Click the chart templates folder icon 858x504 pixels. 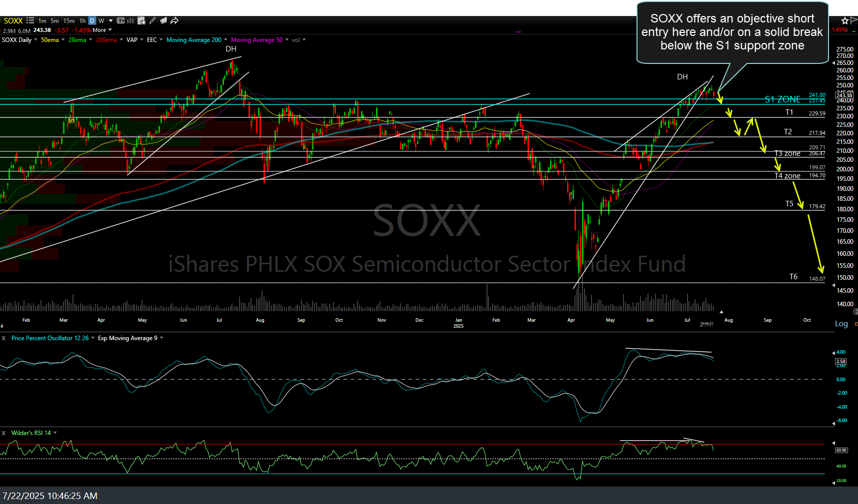tap(163, 20)
